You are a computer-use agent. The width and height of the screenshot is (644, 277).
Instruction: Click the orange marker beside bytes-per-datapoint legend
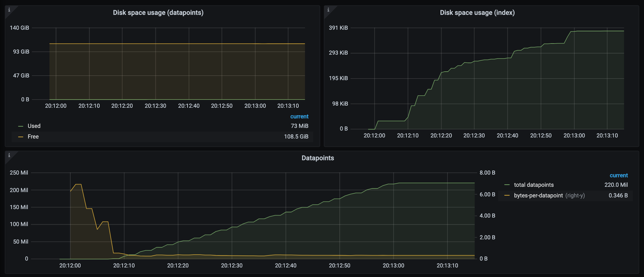coord(507,196)
